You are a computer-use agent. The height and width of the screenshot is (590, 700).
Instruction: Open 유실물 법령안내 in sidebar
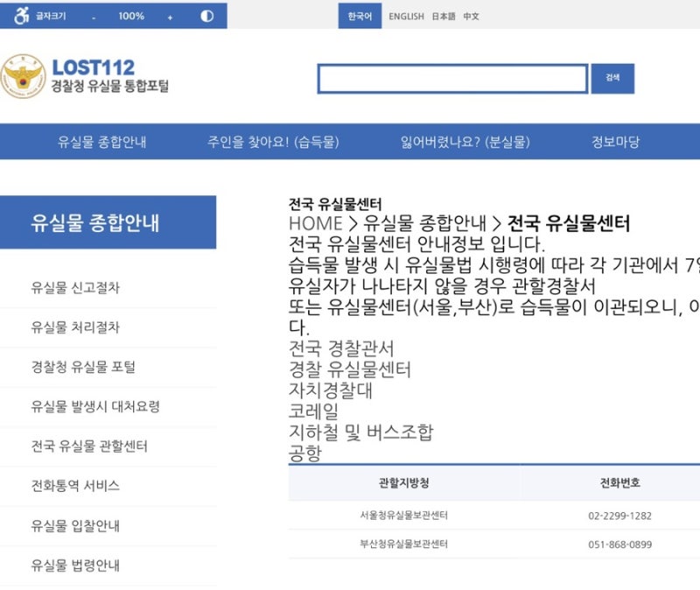point(75,565)
